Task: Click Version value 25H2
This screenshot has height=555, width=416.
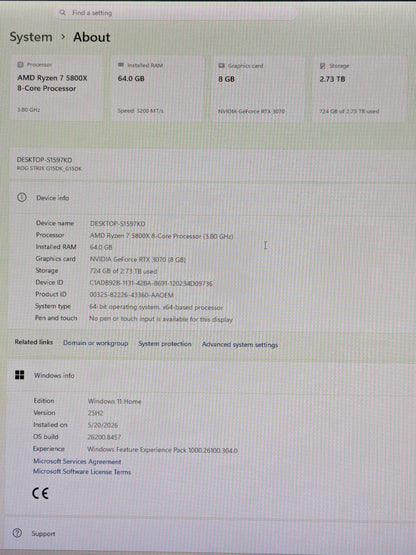Action: coord(95,413)
